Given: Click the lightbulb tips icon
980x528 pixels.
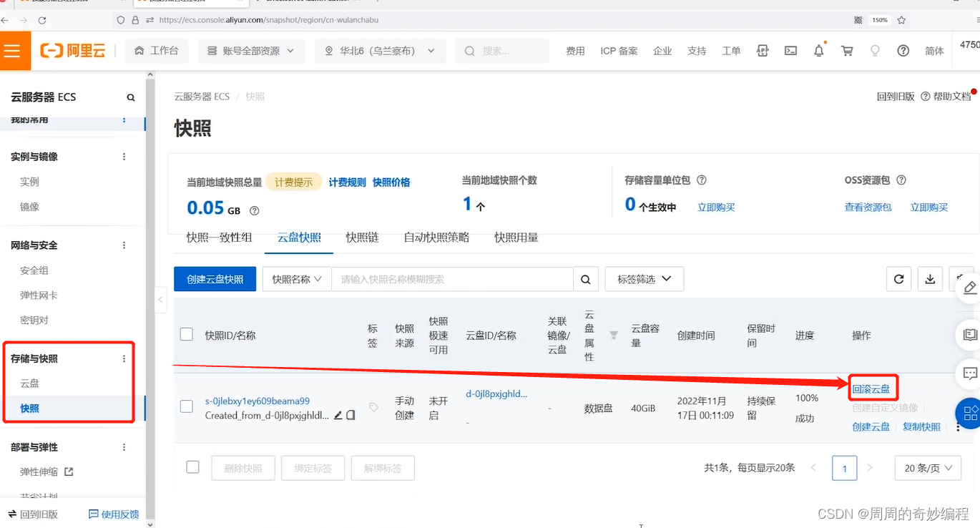Looking at the screenshot, I should pos(874,51).
